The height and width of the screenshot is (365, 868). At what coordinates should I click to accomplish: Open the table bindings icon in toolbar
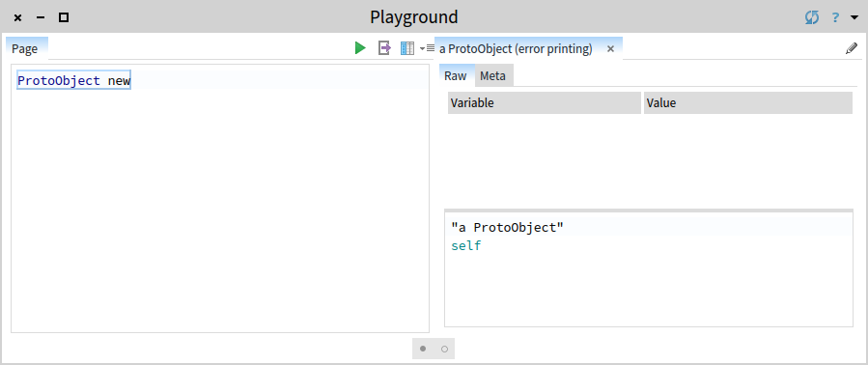point(407,48)
